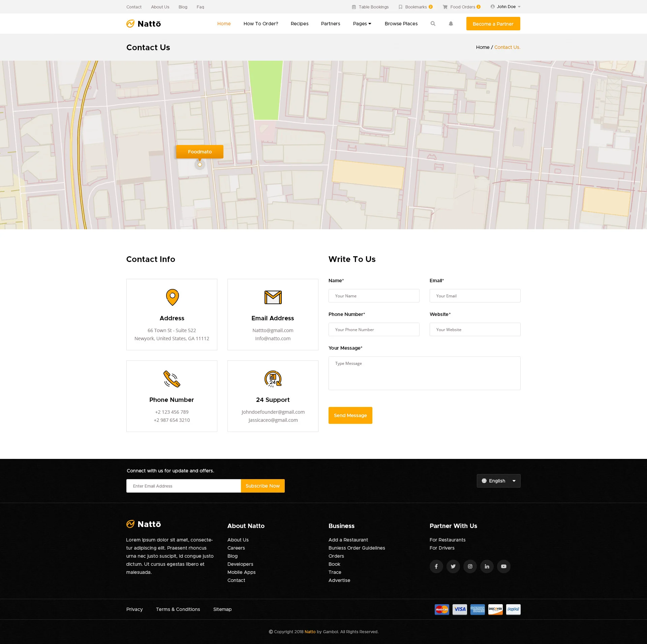Click the PayPal payment badge
This screenshot has width=647, height=644.
tap(513, 609)
